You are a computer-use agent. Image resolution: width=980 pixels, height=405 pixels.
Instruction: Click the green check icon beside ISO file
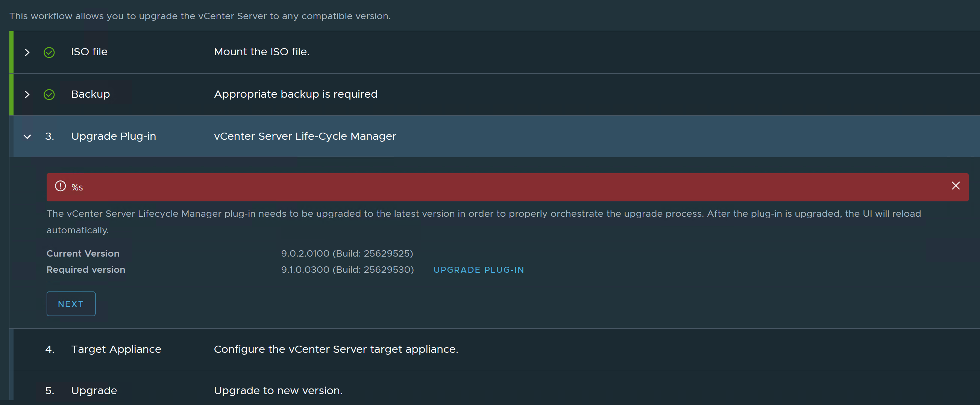pyautogui.click(x=49, y=53)
